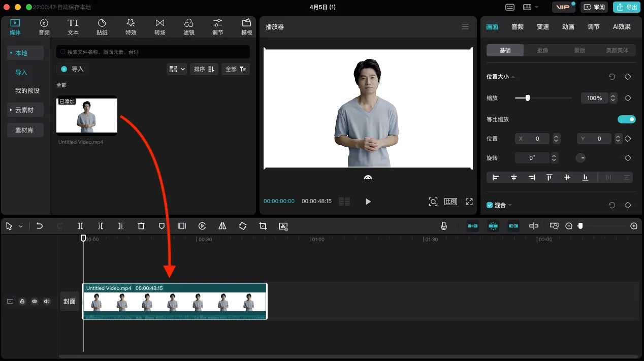
Task: Click the undo arrow in timeline toolbar
Action: pos(40,226)
